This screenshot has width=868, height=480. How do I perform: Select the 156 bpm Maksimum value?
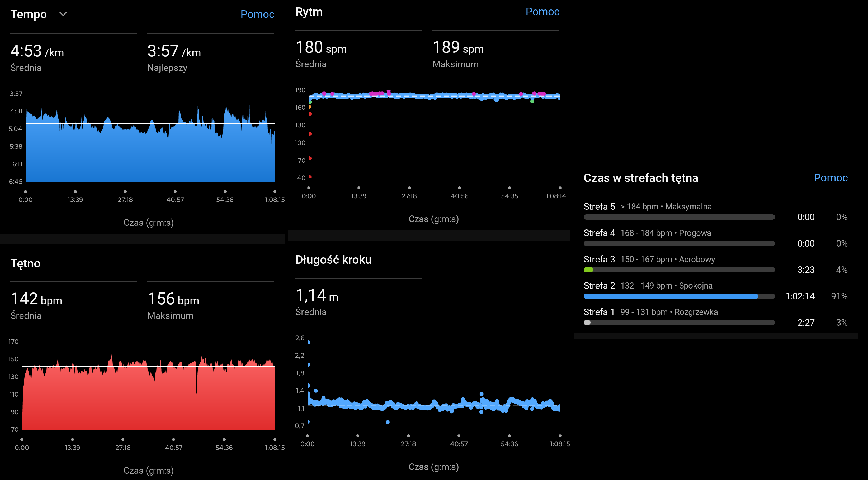tap(173, 299)
